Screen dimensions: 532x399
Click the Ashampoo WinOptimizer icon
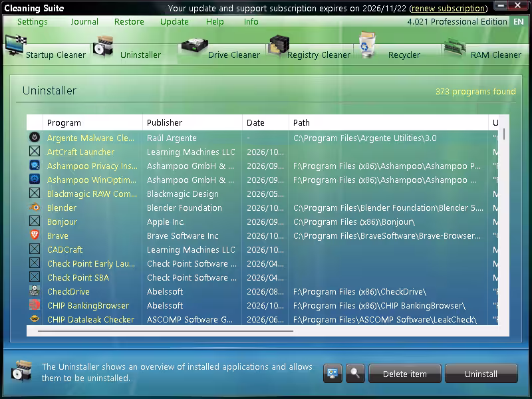[35, 179]
